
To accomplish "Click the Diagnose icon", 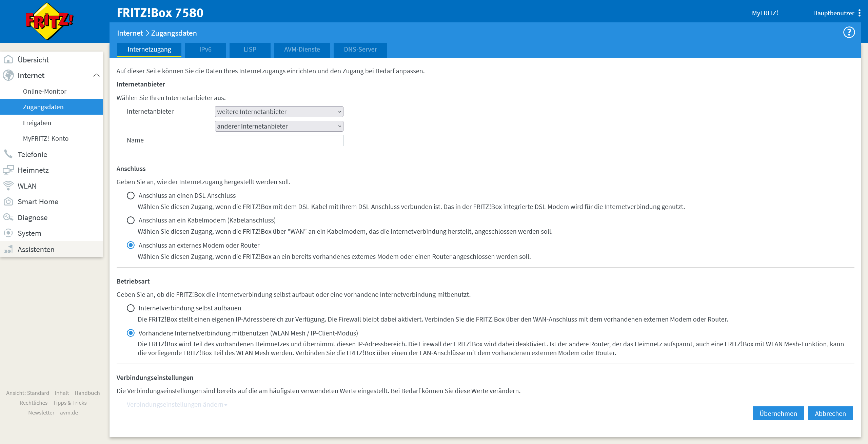I will (x=8, y=217).
